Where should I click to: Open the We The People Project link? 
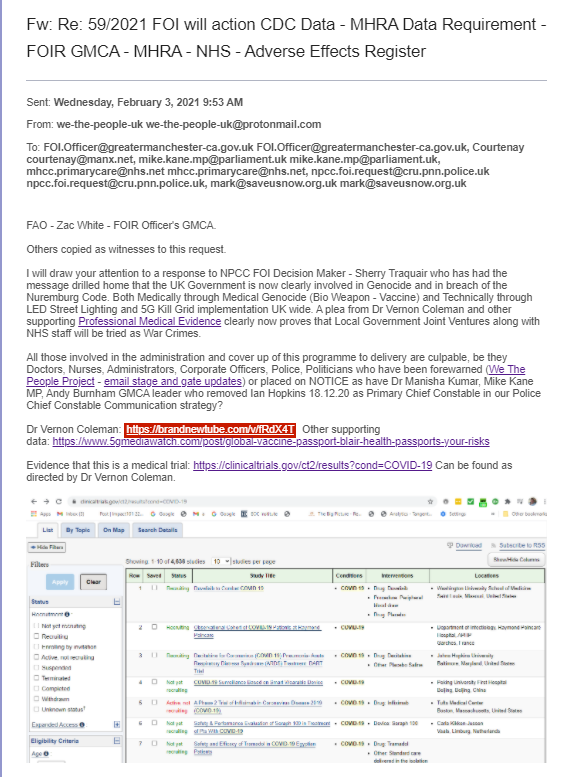[x=276, y=375]
